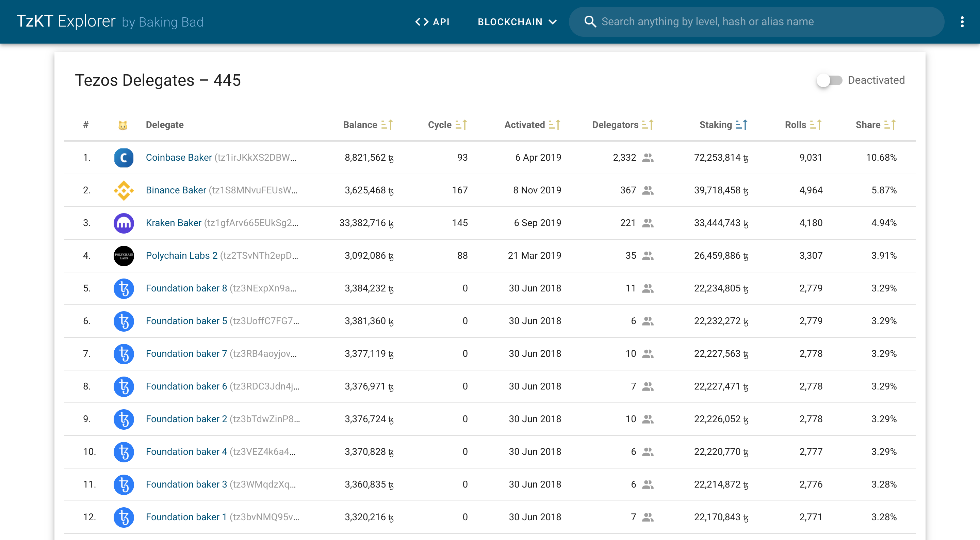Open Foundation baker 1 link
This screenshot has width=980, height=540.
click(x=186, y=518)
